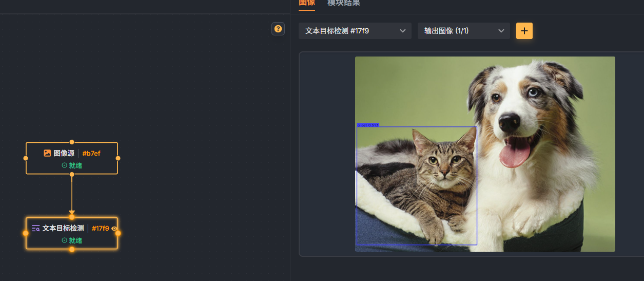Toggle eye visibility on 文本目标检测 node
Image resolution: width=644 pixels, height=281 pixels.
tap(114, 229)
